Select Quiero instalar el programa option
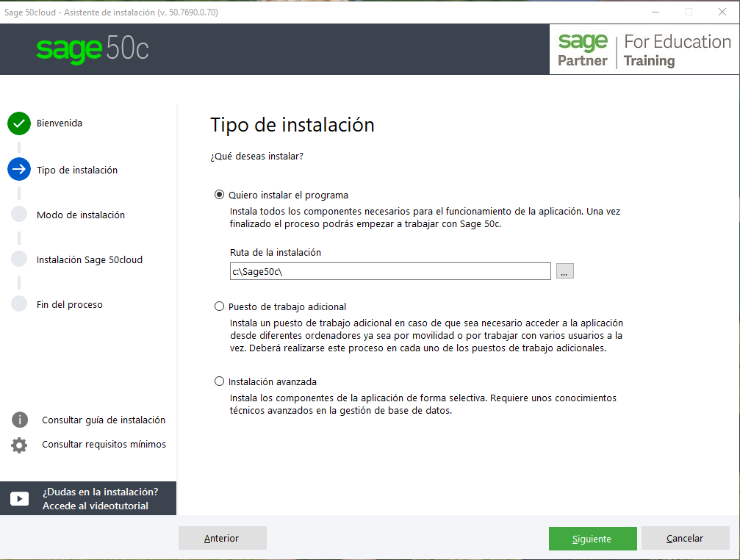This screenshot has height=560, width=740. (219, 194)
